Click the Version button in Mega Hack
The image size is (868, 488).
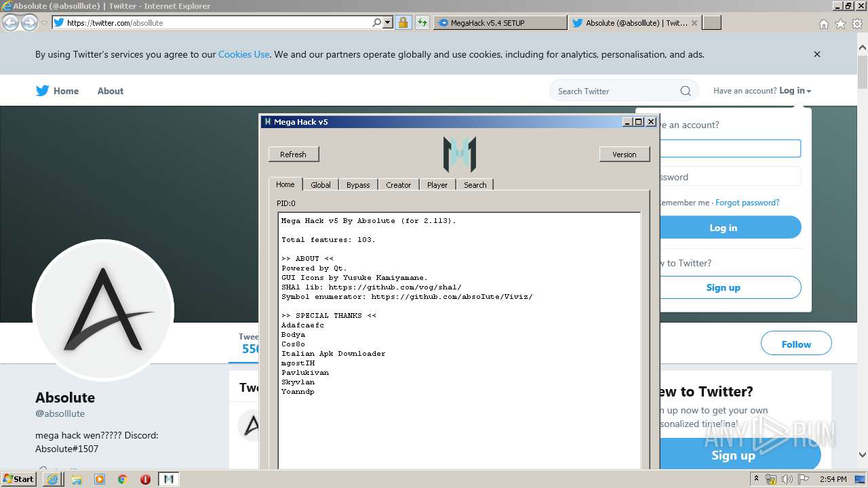point(625,155)
